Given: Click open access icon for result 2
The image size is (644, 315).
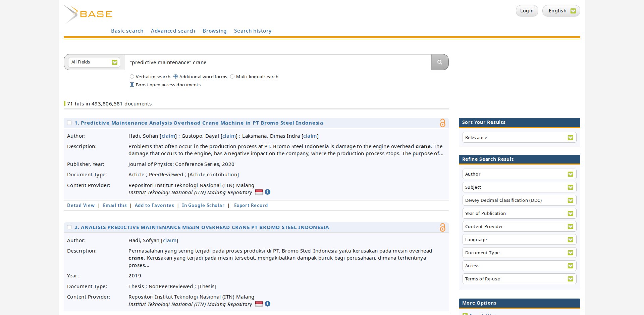Looking at the screenshot, I should [442, 227].
